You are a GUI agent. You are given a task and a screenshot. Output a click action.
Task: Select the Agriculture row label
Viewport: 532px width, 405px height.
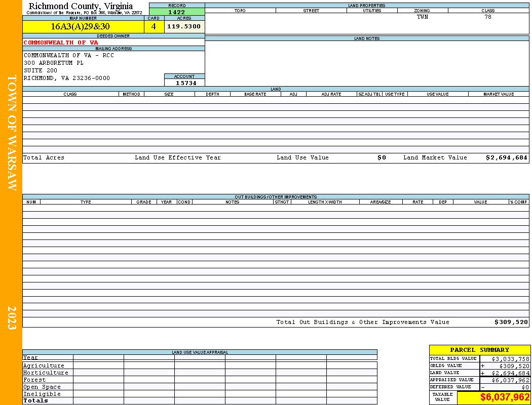pos(44,366)
